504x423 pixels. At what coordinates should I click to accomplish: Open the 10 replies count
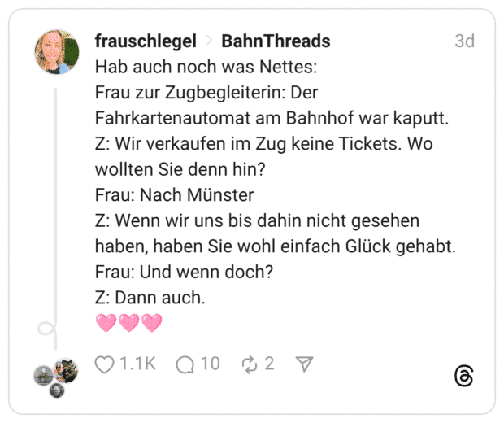(x=211, y=364)
